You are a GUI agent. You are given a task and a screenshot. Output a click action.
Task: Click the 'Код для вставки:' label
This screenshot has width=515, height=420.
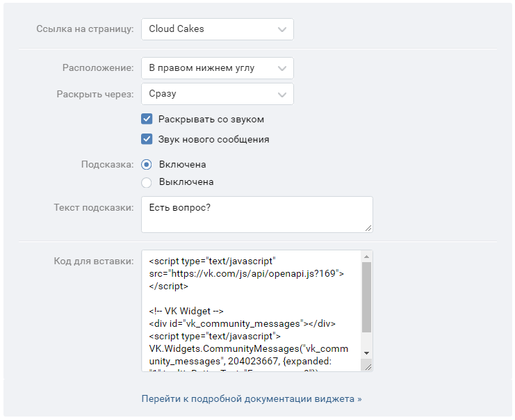pyautogui.click(x=94, y=261)
